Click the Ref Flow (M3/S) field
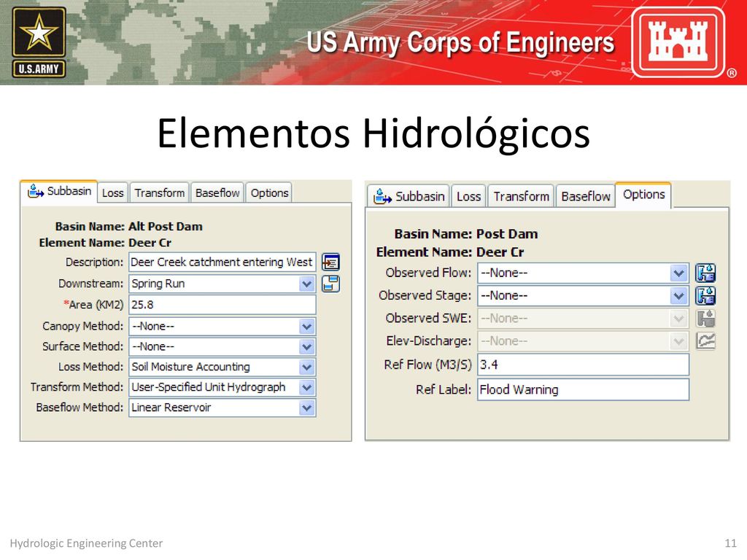The height and width of the screenshot is (560, 747). (x=583, y=365)
